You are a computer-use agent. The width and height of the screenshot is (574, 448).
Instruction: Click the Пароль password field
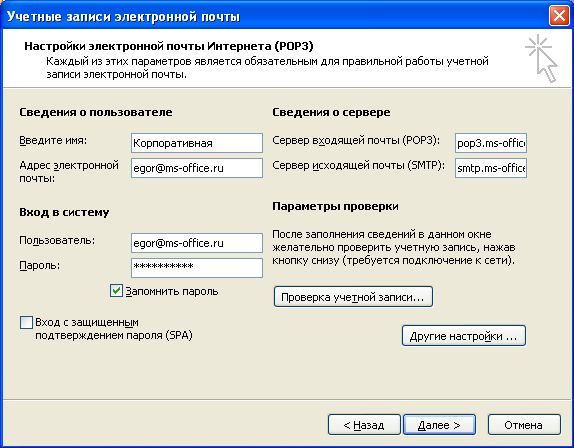click(x=197, y=268)
